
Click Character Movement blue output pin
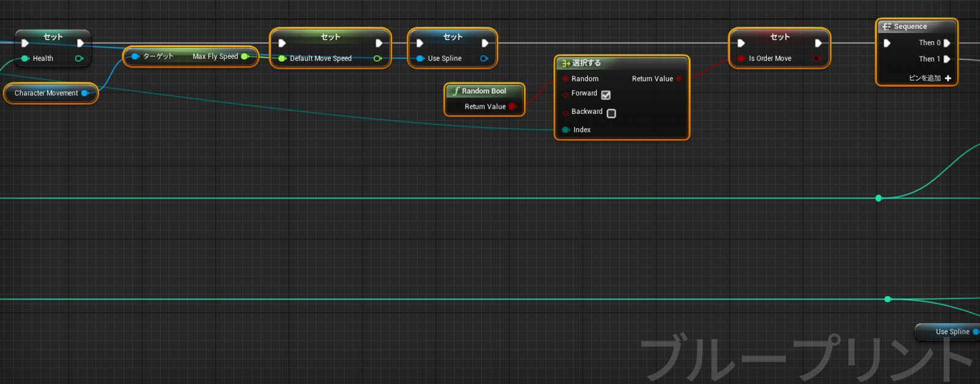[85, 93]
